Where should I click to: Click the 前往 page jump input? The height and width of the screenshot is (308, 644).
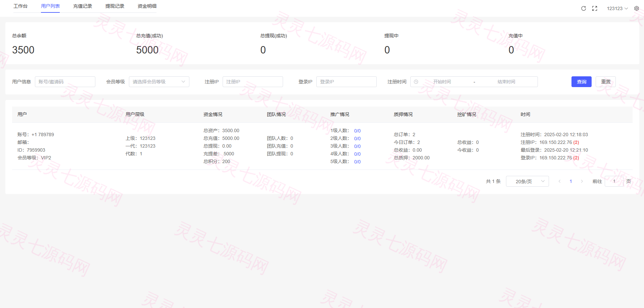coord(614,181)
